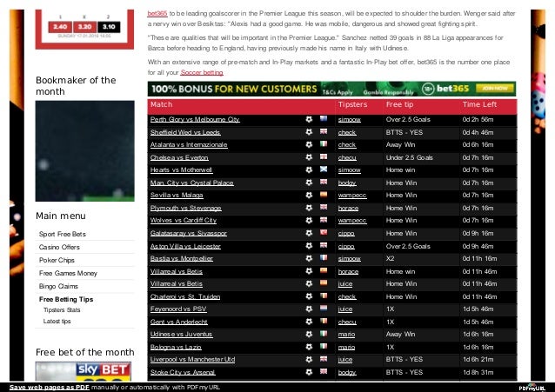Click soccer ball icon in Stoke City row
Viewport: 555px width, 392px height.
(x=309, y=372)
